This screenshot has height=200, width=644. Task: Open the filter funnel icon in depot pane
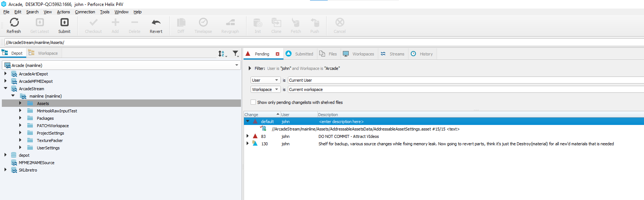tap(235, 54)
